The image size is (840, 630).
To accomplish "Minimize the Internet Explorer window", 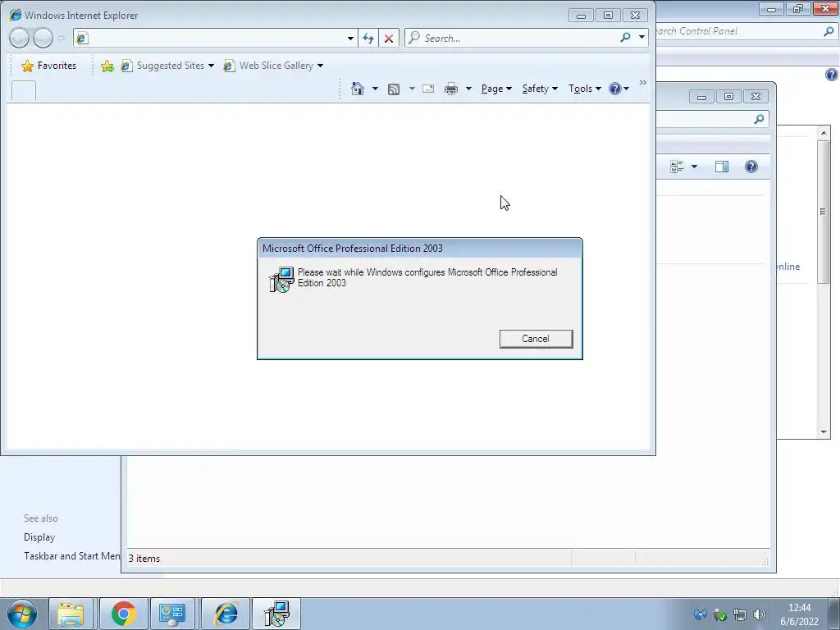I will [581, 16].
